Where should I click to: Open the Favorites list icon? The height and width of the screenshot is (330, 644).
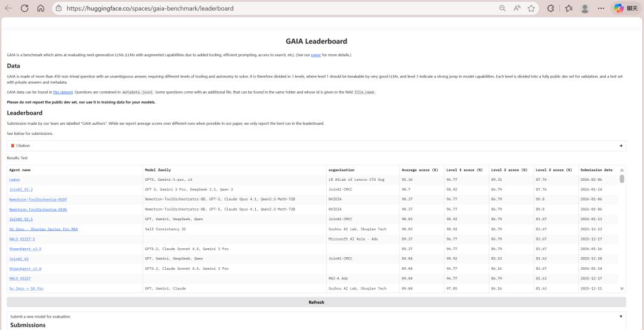pos(568,8)
